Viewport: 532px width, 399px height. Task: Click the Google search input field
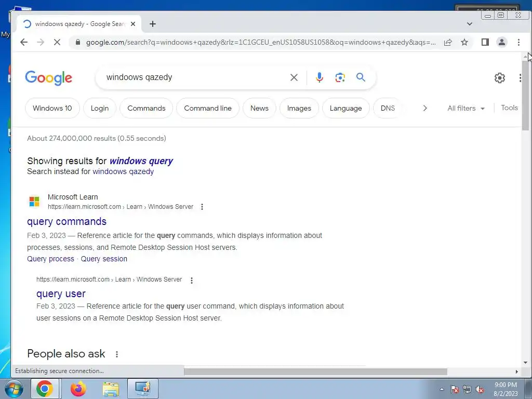(195, 77)
